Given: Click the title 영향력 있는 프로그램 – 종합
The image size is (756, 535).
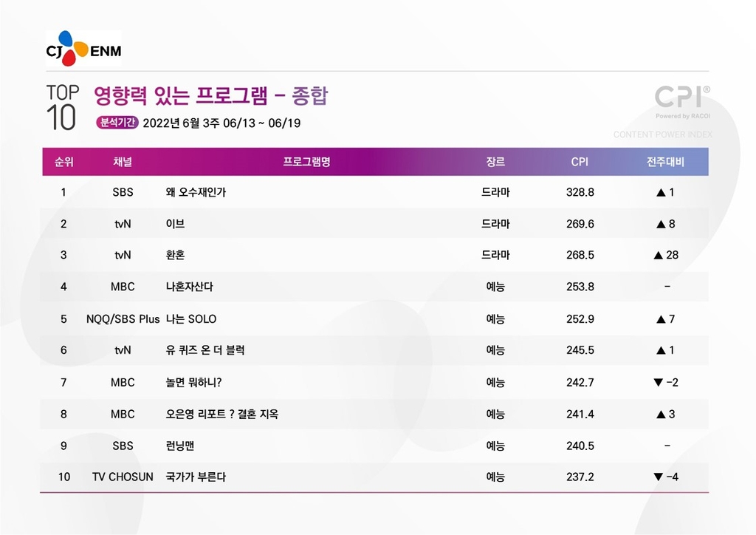Looking at the screenshot, I should coord(210,95).
